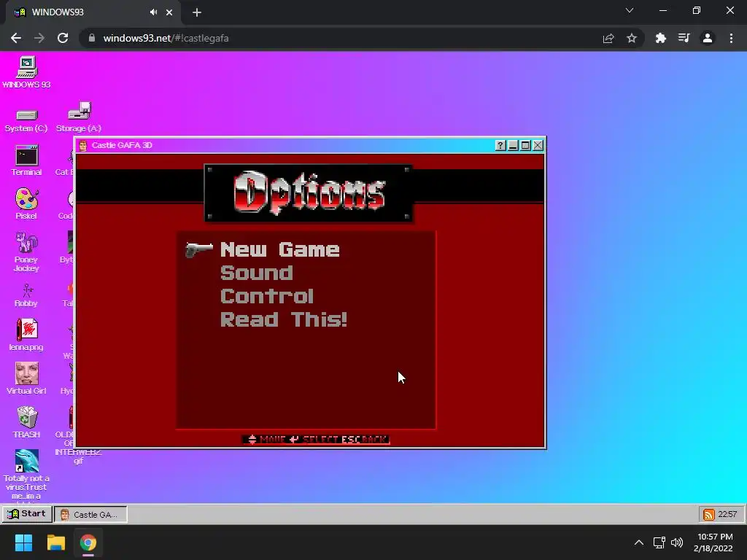Viewport: 747px width, 560px height.
Task: Select New Game in Options menu
Action: click(x=279, y=249)
